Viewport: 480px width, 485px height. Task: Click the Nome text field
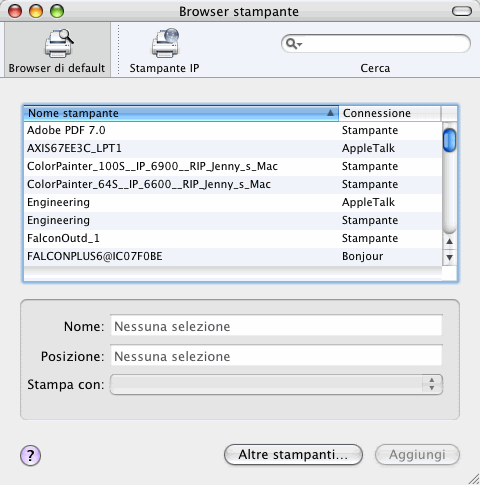276,326
